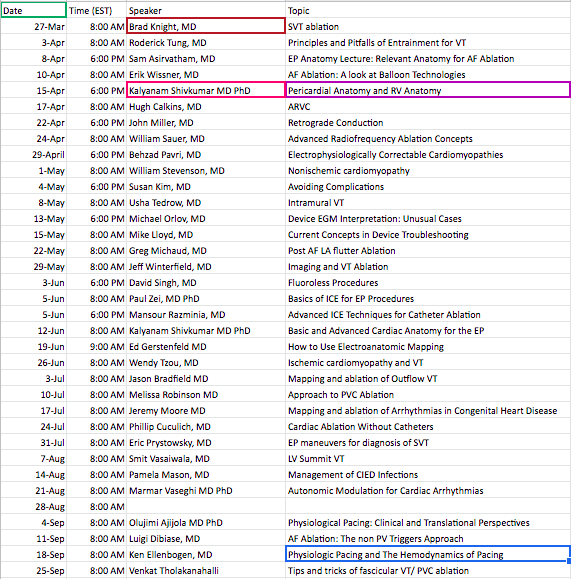The width and height of the screenshot is (571, 579).
Task: Click the Ken Ellenbogen, MD cell
Action: 206,554
